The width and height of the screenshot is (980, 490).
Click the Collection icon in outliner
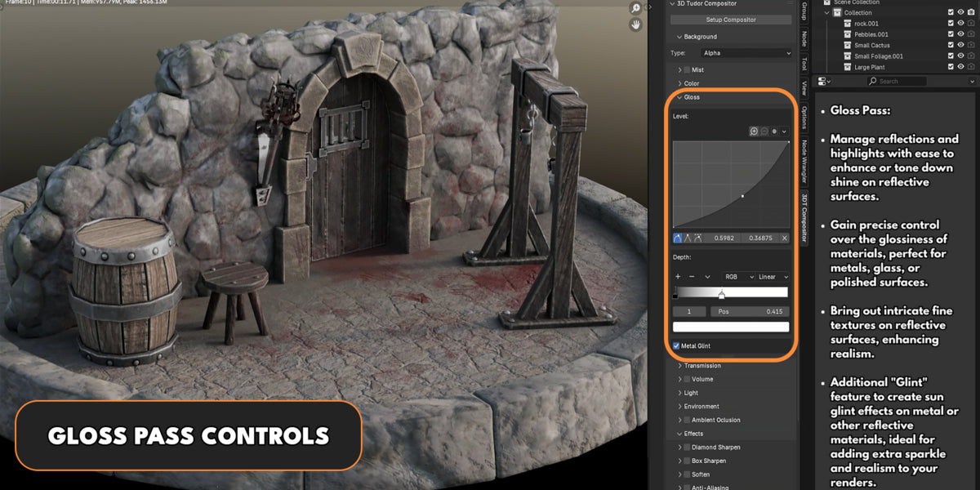[x=837, y=13]
